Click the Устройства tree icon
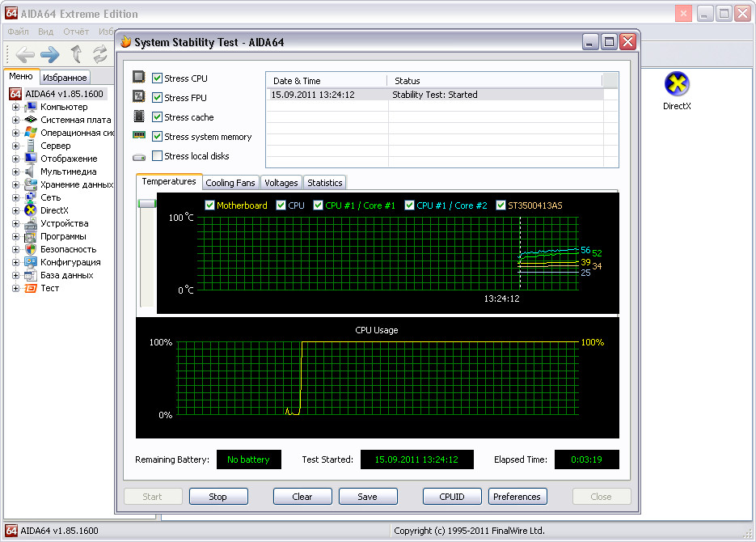 click(x=31, y=223)
